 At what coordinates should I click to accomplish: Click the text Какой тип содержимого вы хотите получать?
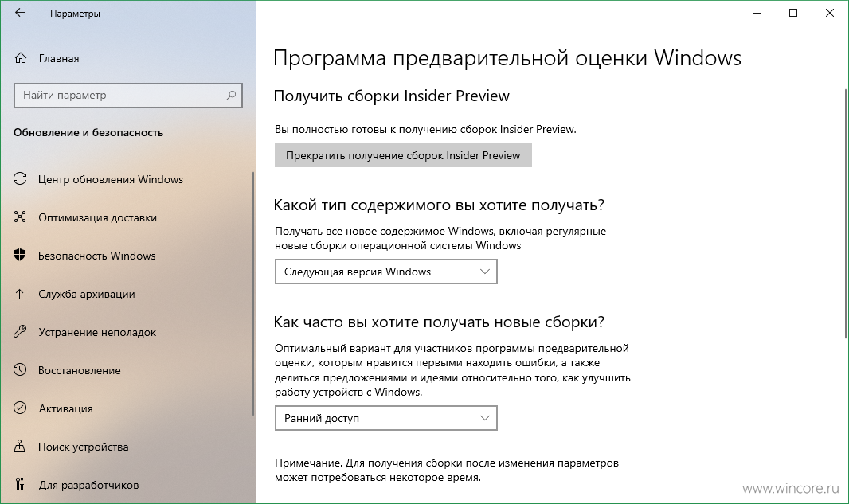pos(439,205)
